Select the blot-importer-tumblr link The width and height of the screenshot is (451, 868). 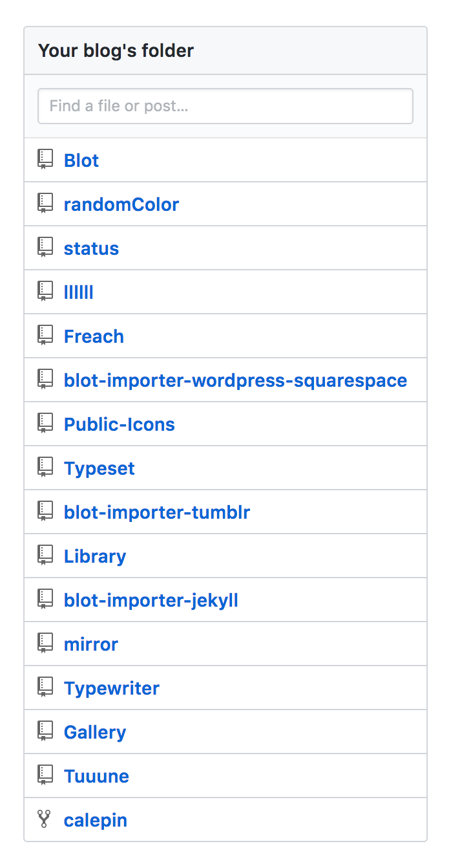[x=157, y=512]
